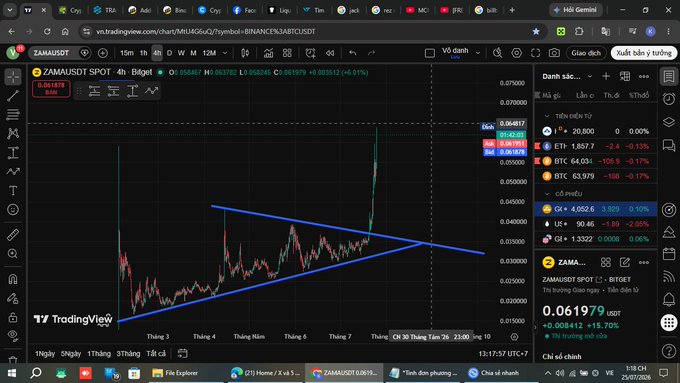Collapse the TIỀN ĐIỆN TỬ section
Viewport: 680px width, 383px height.
[546, 116]
